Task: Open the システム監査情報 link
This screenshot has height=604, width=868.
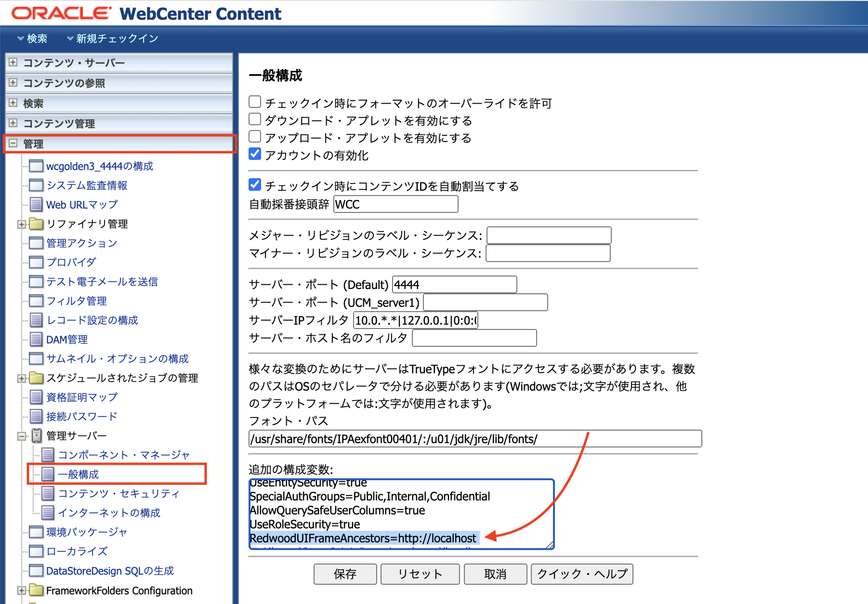Action: (x=87, y=185)
